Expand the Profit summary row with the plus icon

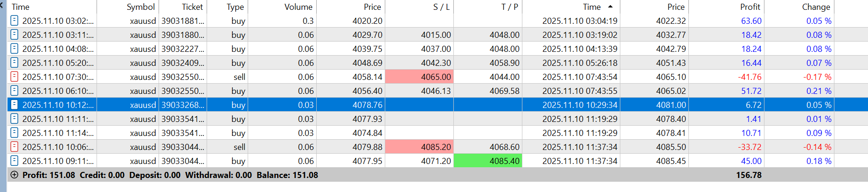tap(14, 175)
